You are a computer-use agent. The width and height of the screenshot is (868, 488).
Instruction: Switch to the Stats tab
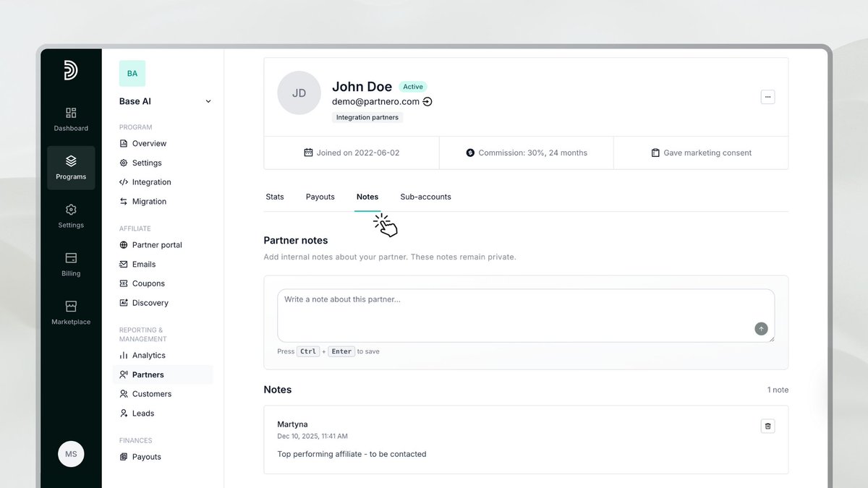(x=275, y=197)
